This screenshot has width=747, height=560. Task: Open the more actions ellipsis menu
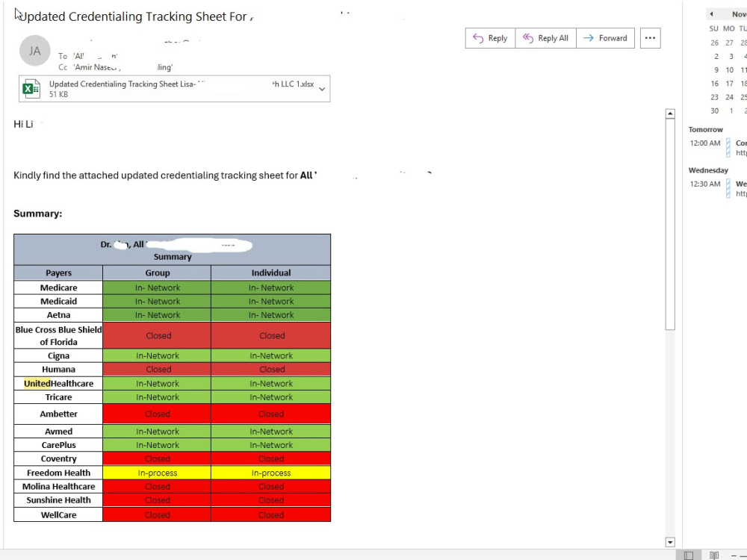[x=651, y=38]
